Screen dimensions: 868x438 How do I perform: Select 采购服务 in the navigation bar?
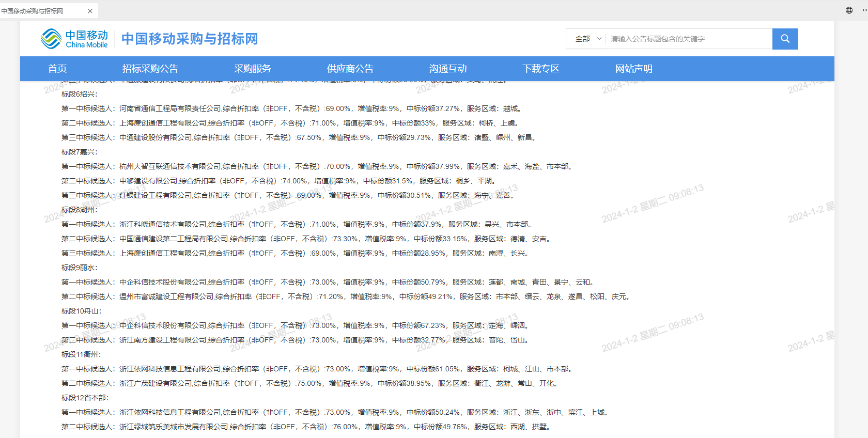[252, 69]
